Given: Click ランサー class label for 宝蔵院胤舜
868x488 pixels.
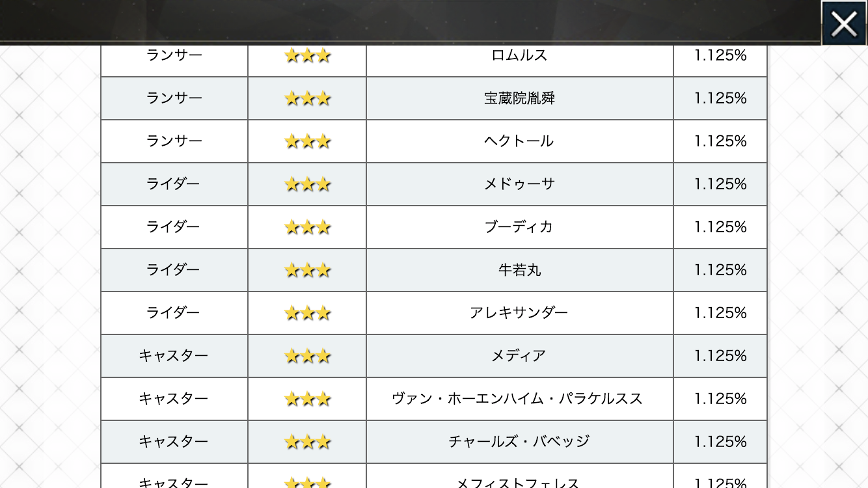Looking at the screenshot, I should click(x=173, y=98).
